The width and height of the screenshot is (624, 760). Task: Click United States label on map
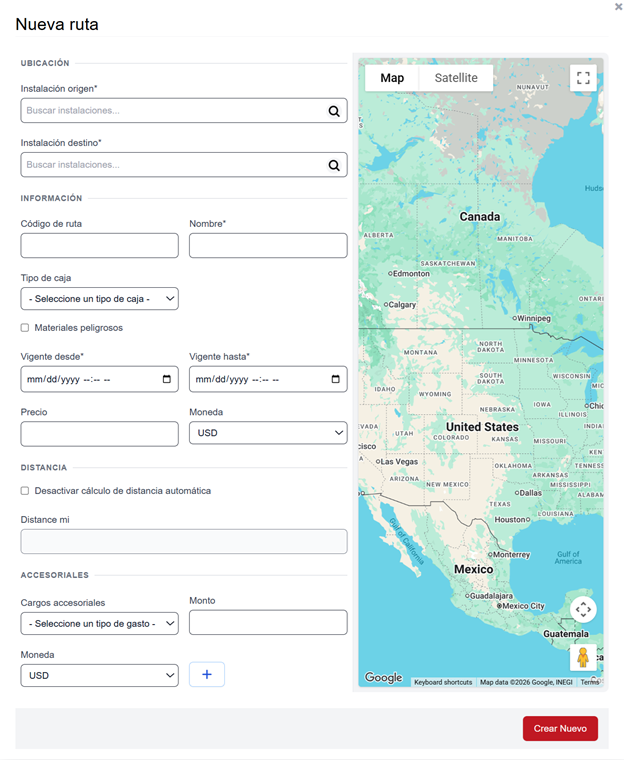(x=482, y=427)
